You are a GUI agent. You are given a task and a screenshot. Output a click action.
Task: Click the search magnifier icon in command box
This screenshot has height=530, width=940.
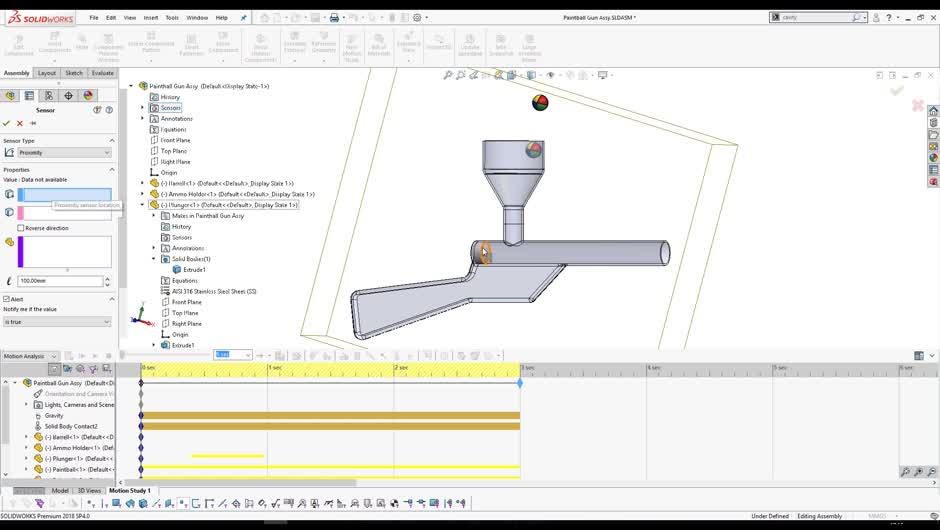pyautogui.click(x=857, y=17)
